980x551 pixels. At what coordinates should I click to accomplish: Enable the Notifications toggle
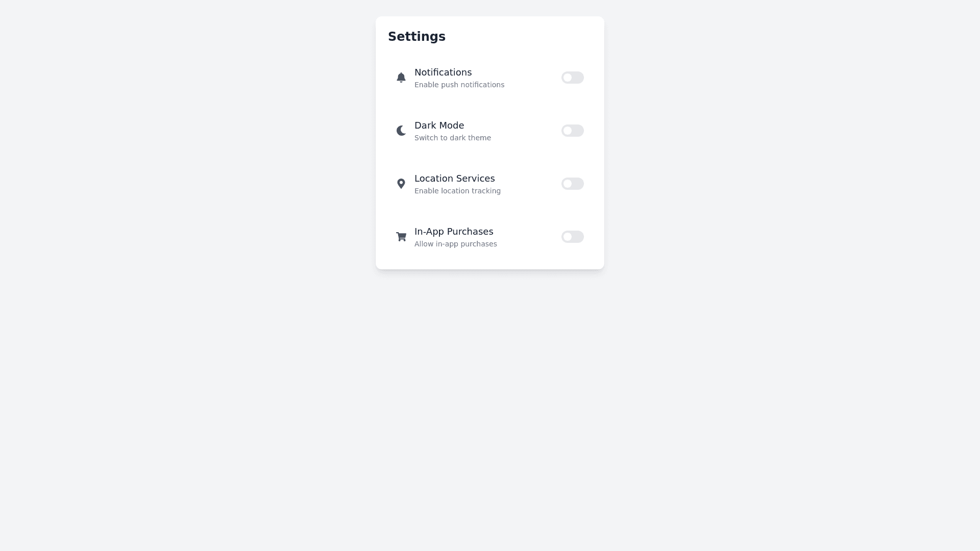point(572,78)
